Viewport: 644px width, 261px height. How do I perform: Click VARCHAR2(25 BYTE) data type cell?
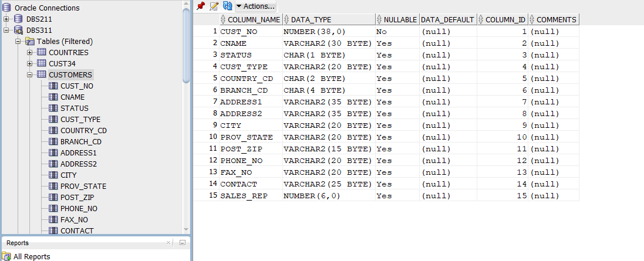pos(329,184)
